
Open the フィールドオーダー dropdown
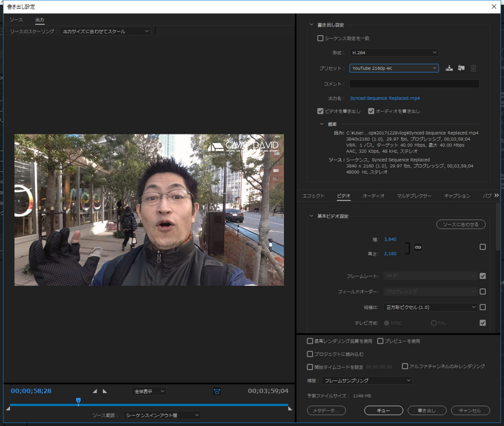(431, 291)
